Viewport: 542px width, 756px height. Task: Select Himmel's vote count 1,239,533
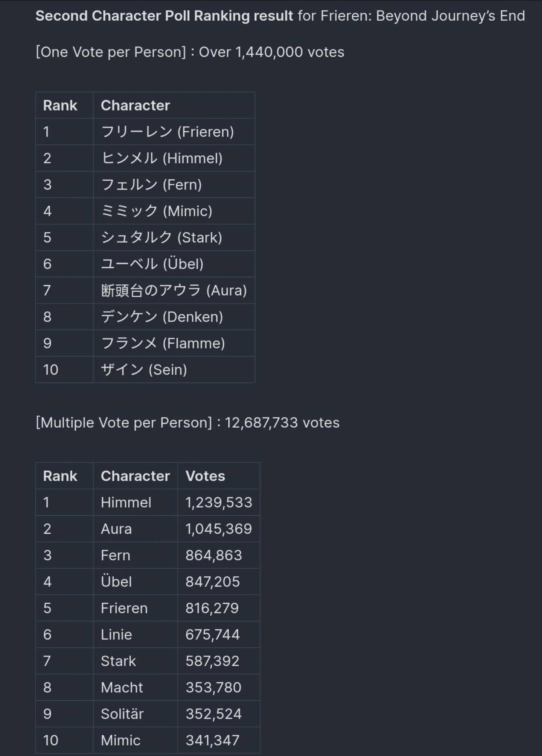[x=219, y=502]
